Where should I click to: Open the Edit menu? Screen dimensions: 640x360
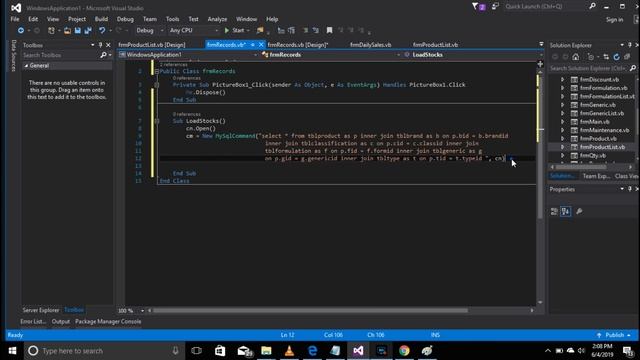tap(33, 19)
